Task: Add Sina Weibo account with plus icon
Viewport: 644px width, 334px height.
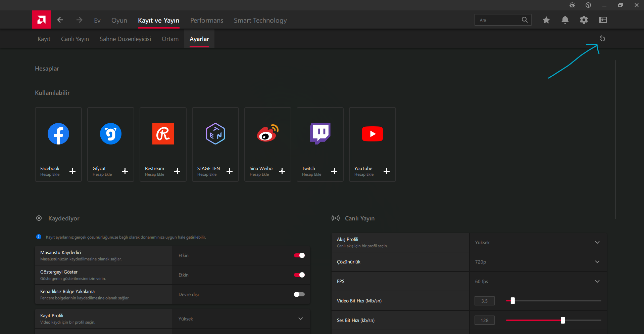Action: [x=282, y=171]
